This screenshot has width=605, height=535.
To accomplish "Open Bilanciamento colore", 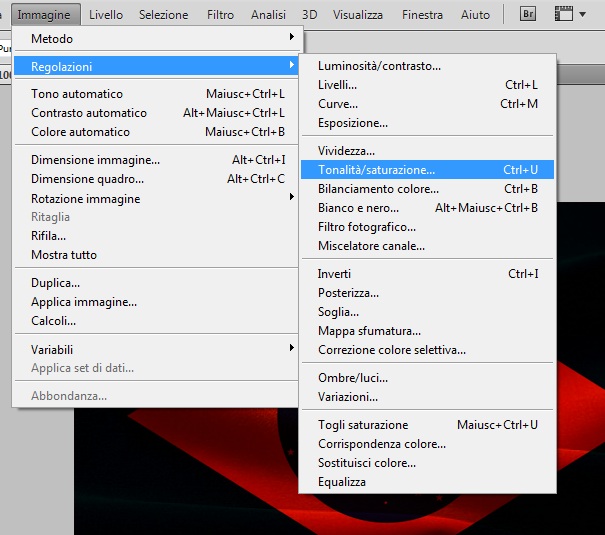I will pyautogui.click(x=427, y=189).
